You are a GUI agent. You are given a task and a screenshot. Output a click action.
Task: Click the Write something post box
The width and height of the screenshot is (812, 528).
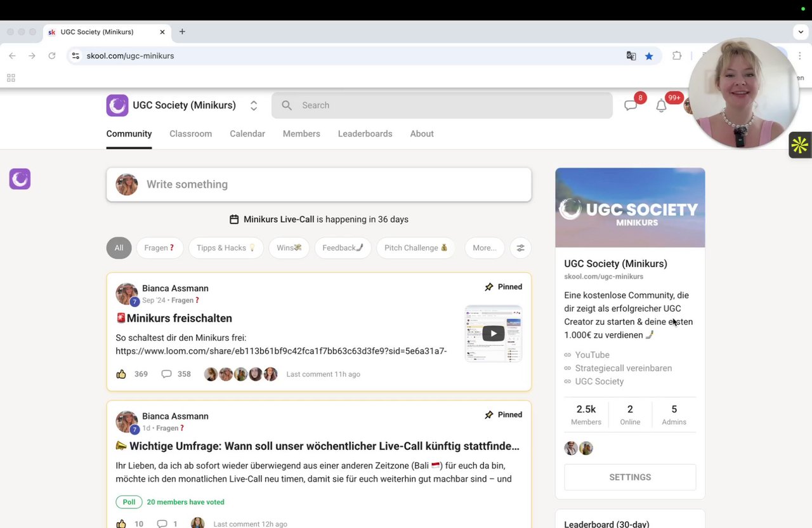pyautogui.click(x=319, y=185)
